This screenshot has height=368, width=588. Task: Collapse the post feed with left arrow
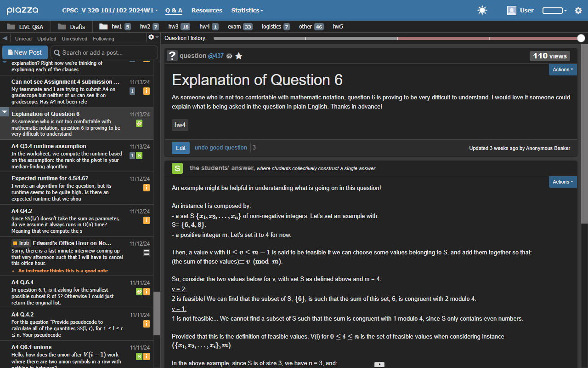[x=5, y=39]
